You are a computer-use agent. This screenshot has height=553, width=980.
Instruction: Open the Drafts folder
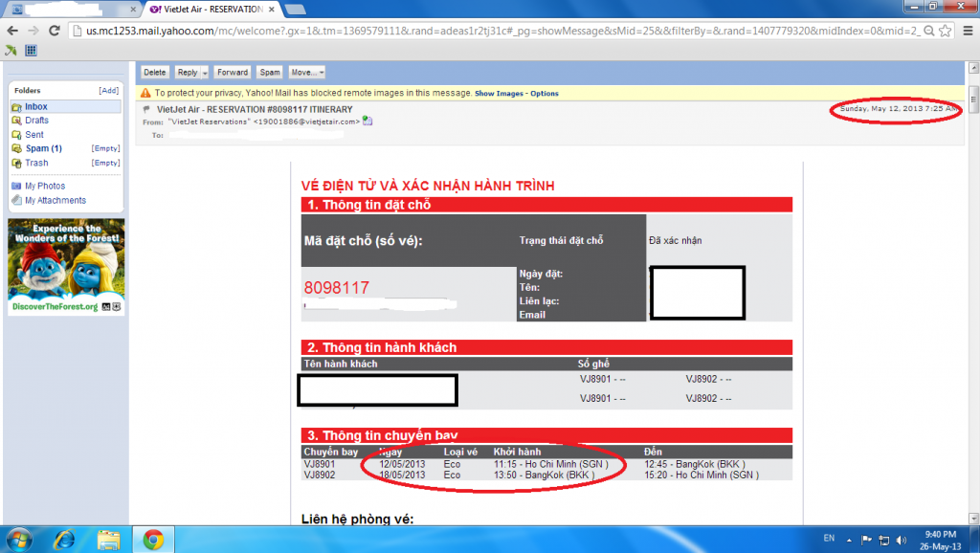point(37,121)
